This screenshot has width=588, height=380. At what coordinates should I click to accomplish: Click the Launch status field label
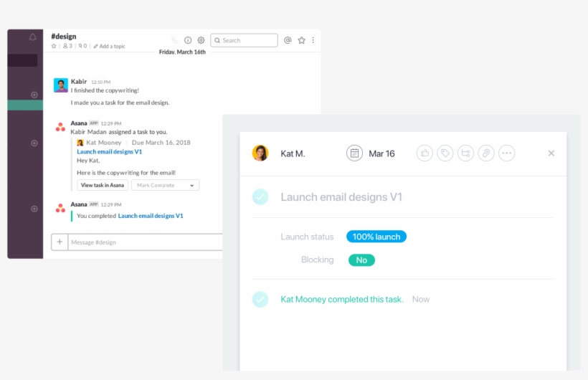click(307, 237)
